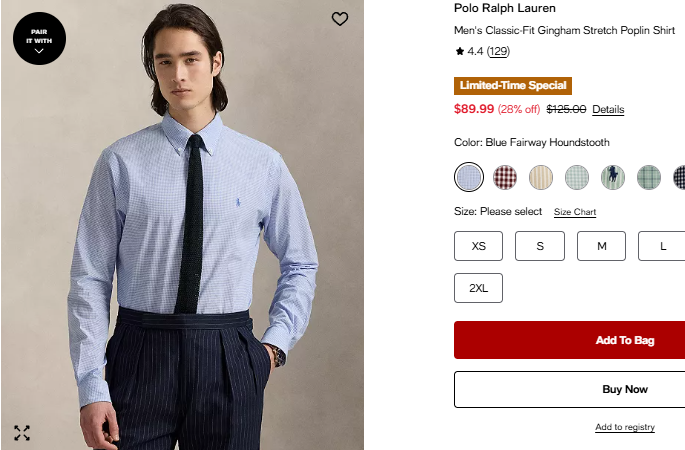This screenshot has height=450, width=685.
Task: Add shirt to favorites with heart icon
Action: click(x=340, y=19)
